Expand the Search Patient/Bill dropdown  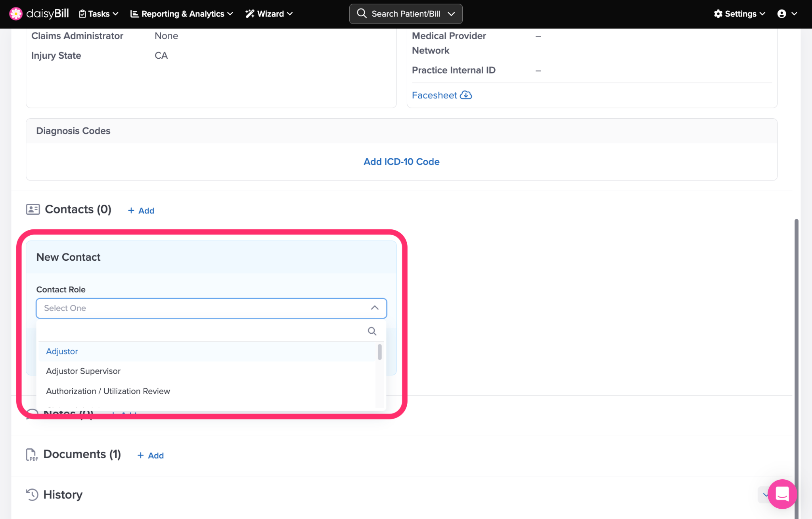(451, 14)
